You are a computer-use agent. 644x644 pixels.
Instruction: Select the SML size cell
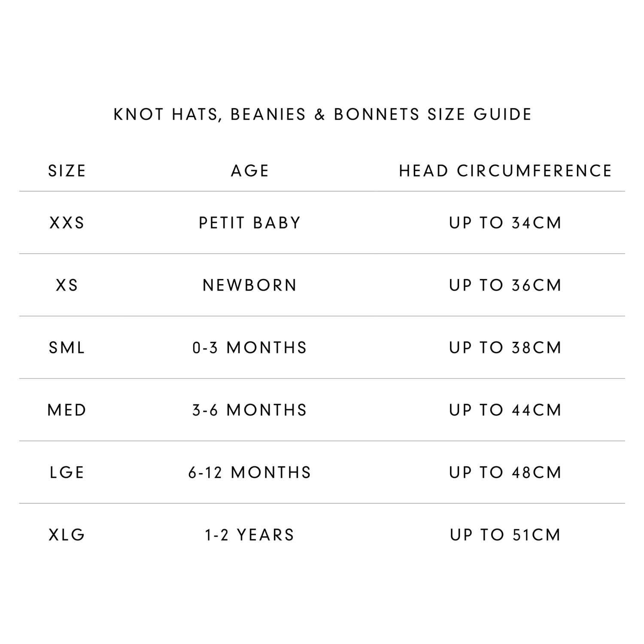pyautogui.click(x=67, y=348)
